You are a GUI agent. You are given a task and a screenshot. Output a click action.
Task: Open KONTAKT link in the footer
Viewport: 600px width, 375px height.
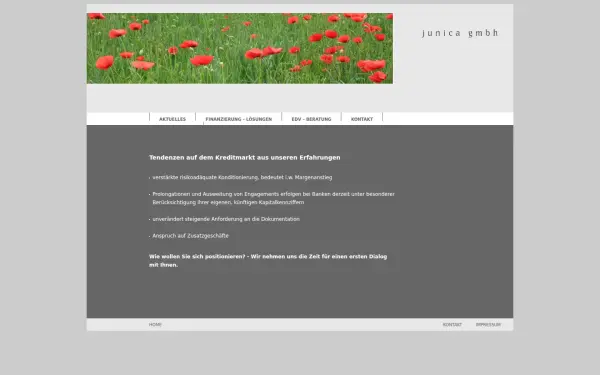coord(452,324)
